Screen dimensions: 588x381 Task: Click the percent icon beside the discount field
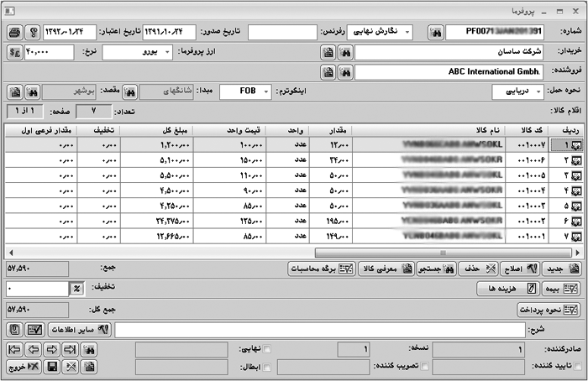click(76, 289)
